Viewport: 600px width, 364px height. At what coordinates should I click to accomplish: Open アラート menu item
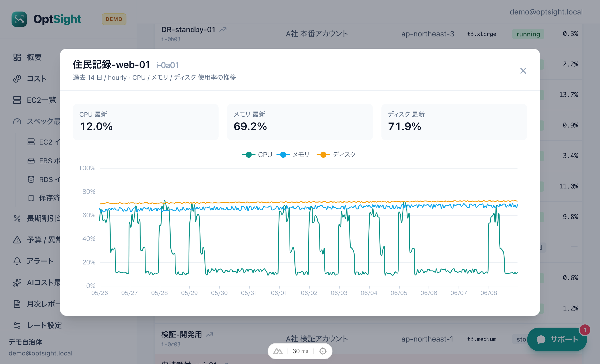point(40,261)
